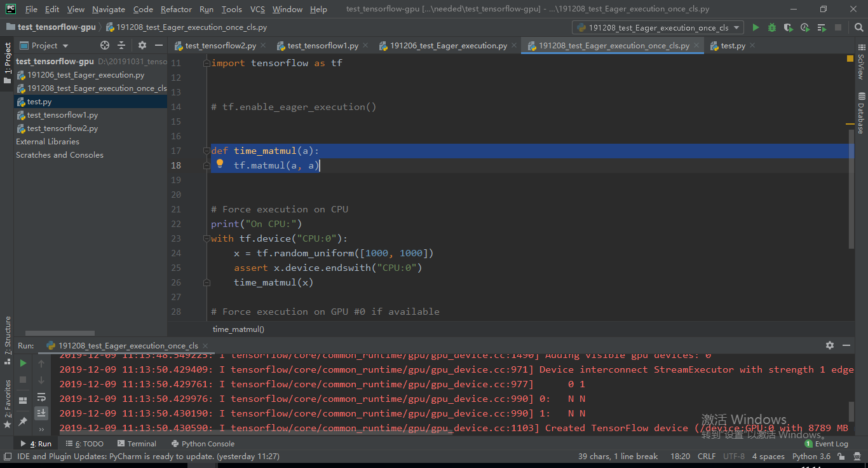Image resolution: width=868 pixels, height=468 pixels.
Task: Close the Run tab 191208_test_Eager_execution_once_cls
Action: [x=206, y=346]
